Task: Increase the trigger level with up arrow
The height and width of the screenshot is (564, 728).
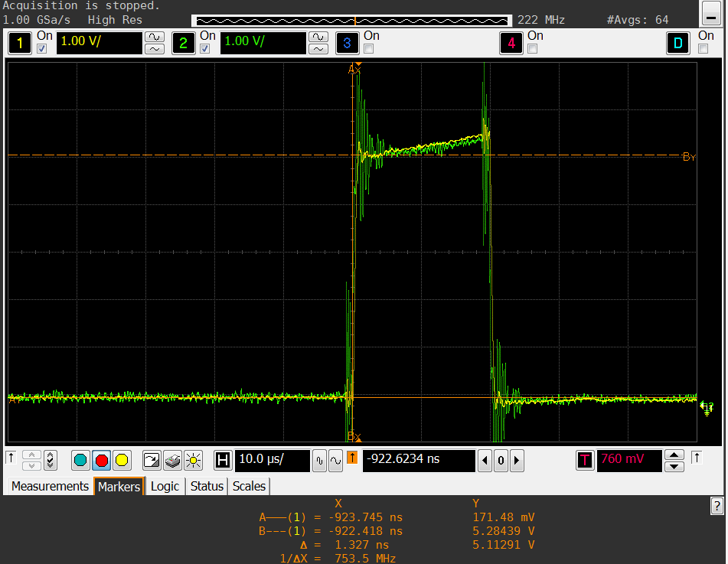Action: (674, 455)
